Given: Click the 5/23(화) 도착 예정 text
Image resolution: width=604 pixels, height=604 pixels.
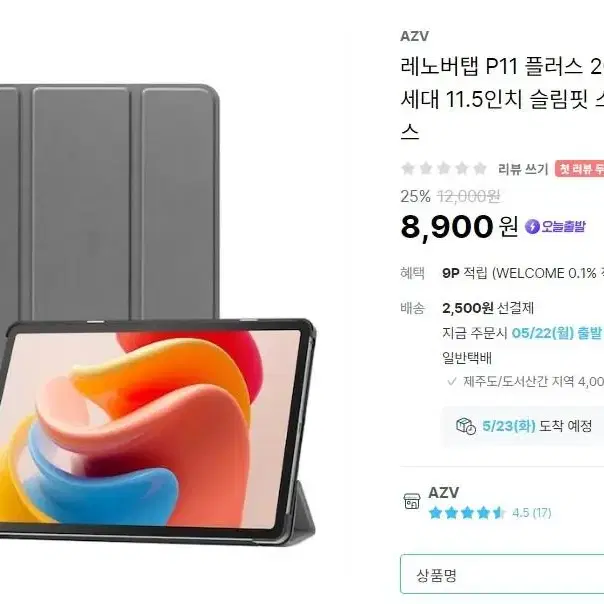Looking at the screenshot, I should point(537,426).
